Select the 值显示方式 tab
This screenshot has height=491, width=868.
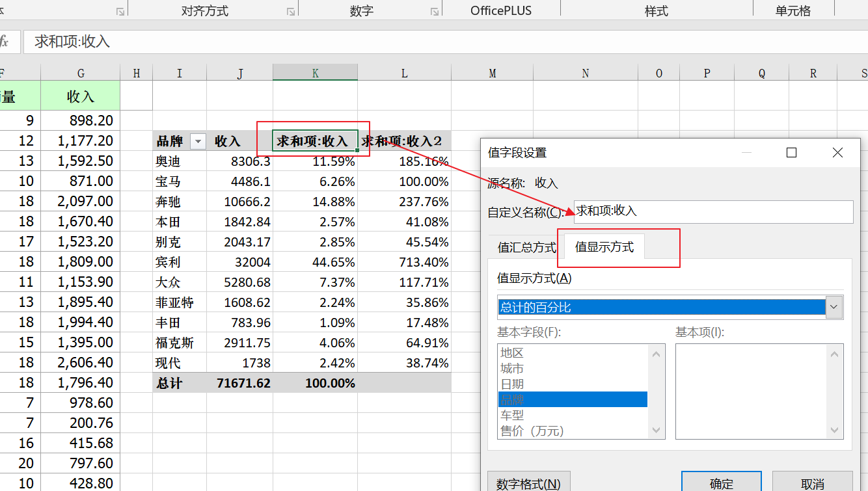tap(604, 247)
